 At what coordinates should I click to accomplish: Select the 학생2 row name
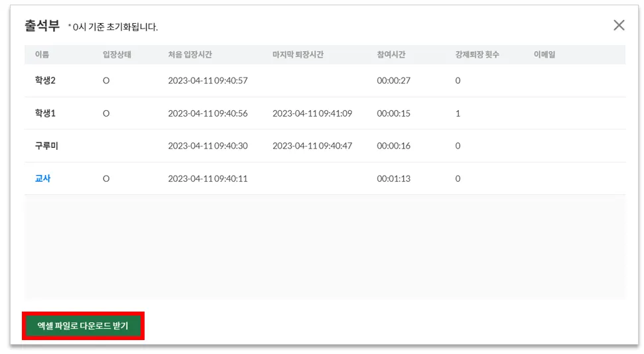pyautogui.click(x=45, y=80)
